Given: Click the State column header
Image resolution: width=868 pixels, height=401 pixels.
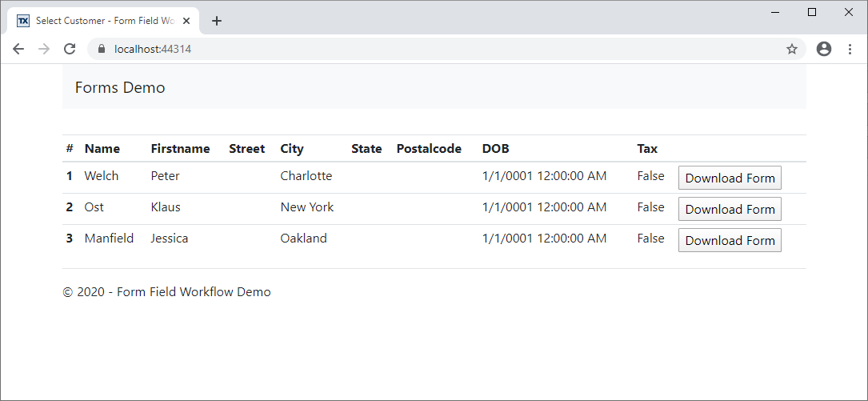Looking at the screenshot, I should [x=366, y=148].
